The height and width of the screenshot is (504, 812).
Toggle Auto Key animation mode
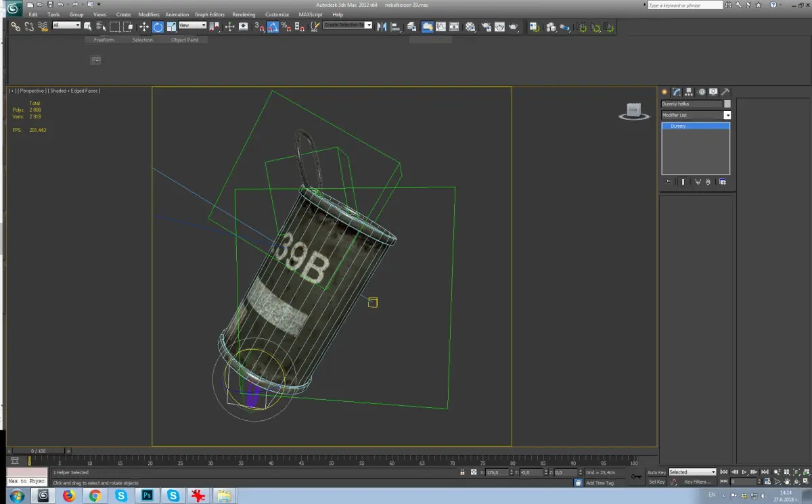(x=656, y=472)
